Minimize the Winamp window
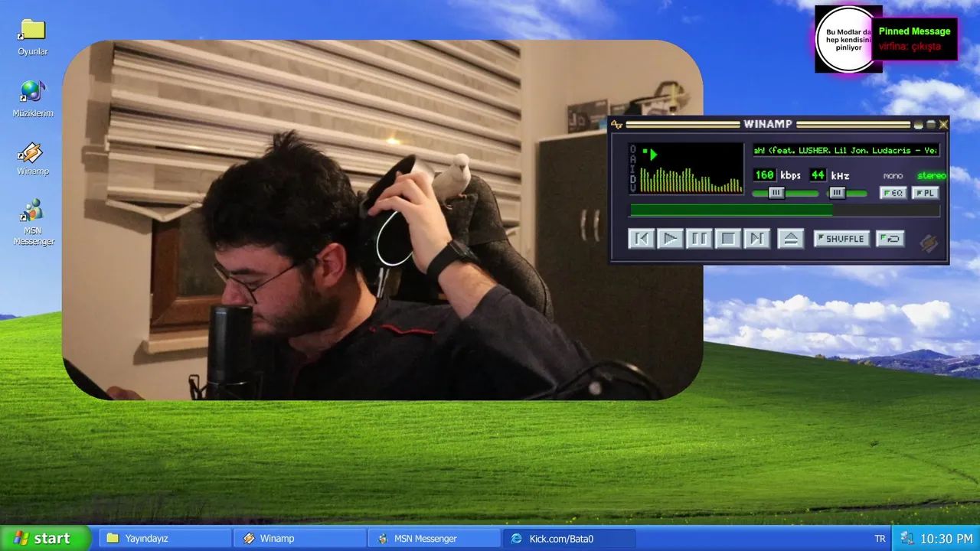Screen dimensions: 980x551 click(919, 124)
